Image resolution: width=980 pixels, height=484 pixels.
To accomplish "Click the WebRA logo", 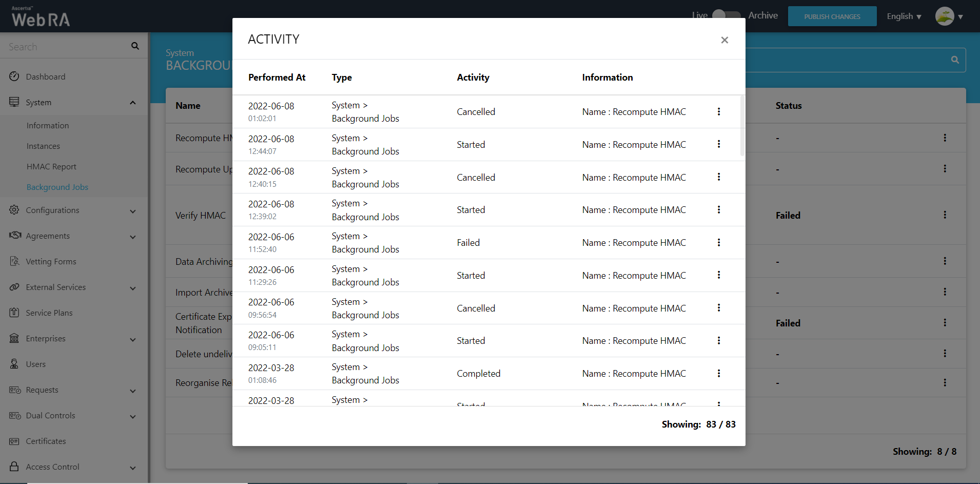I will 41,17.
